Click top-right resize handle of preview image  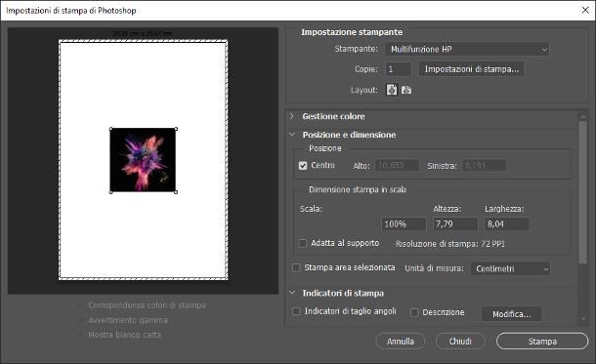pyautogui.click(x=176, y=129)
